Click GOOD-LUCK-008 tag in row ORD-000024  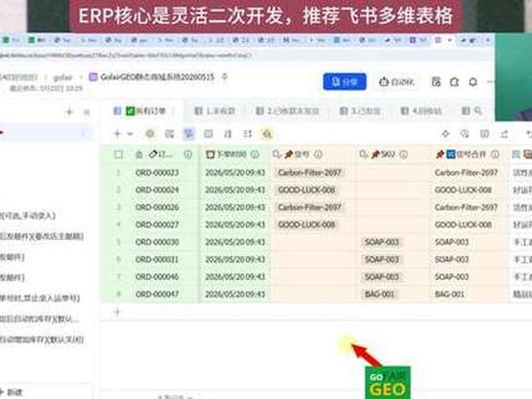[x=307, y=190]
